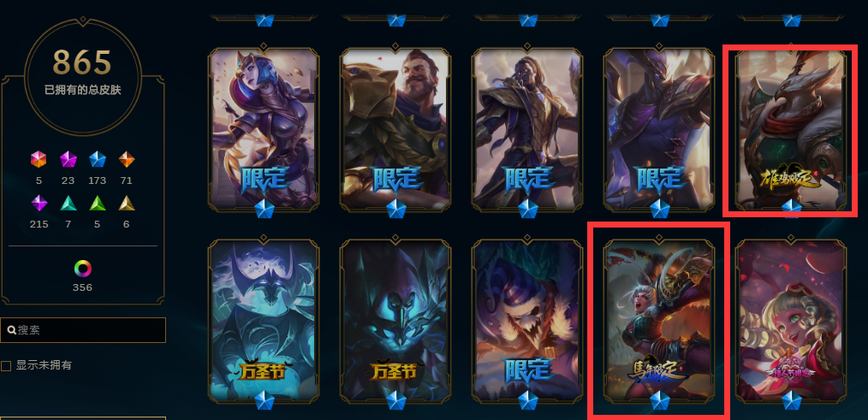Select the second 万圣节 masked skin card
The image size is (868, 420).
pos(395,321)
